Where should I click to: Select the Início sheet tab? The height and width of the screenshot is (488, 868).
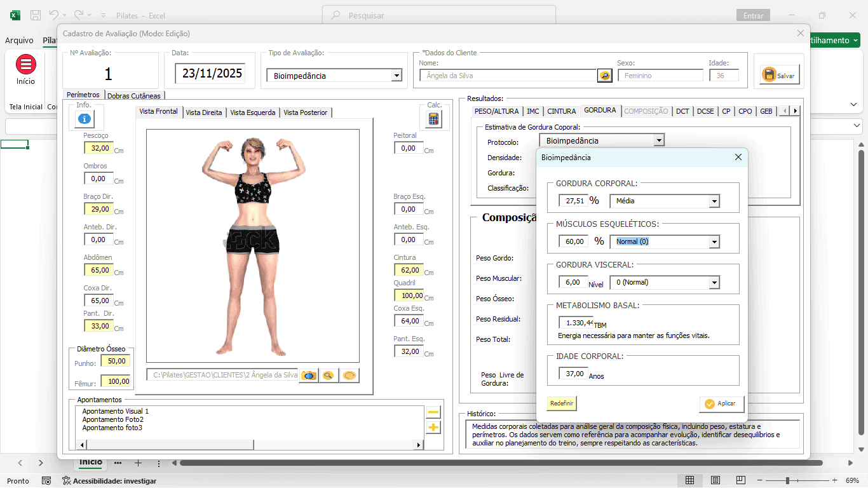(91, 463)
